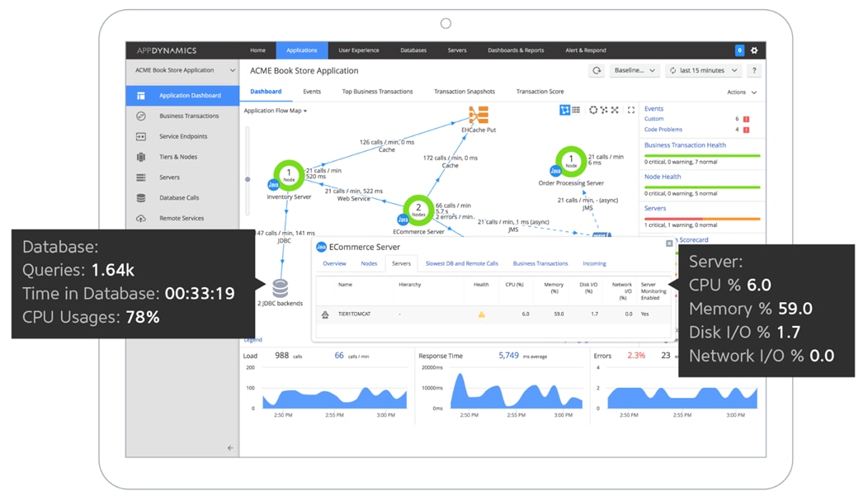868x501 pixels.
Task: Open the Application Flow Map dropdown
Action: 275,111
